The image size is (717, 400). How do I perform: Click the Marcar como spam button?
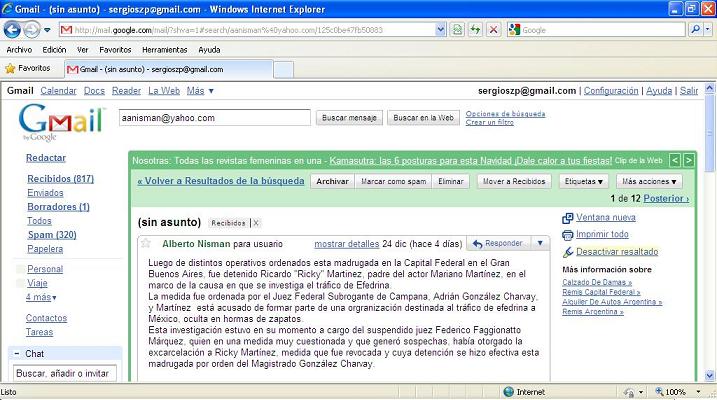(x=393, y=181)
